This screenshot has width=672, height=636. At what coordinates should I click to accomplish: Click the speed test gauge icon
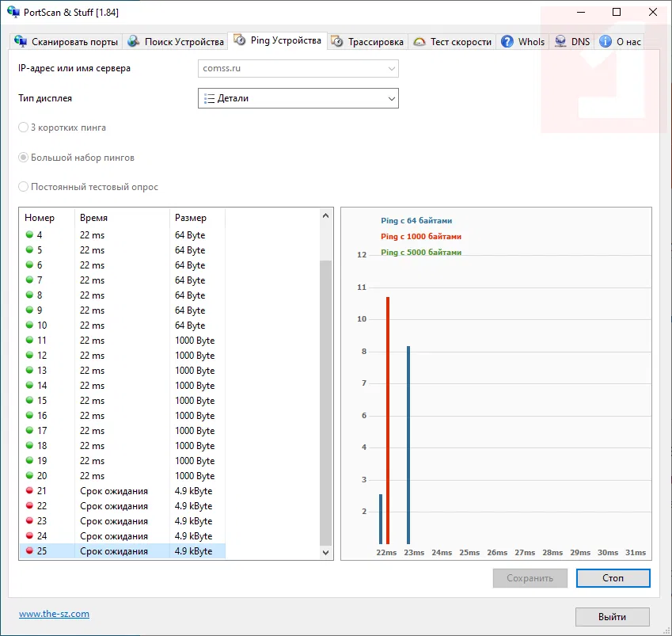[420, 42]
